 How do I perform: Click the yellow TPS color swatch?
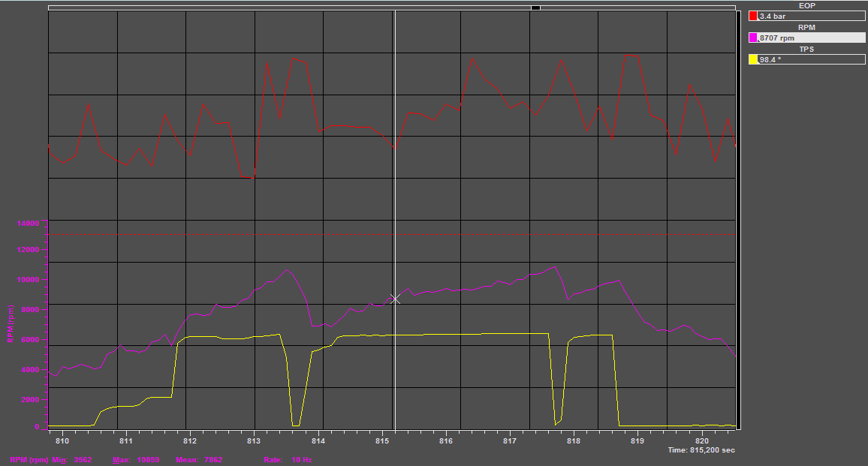753,59
